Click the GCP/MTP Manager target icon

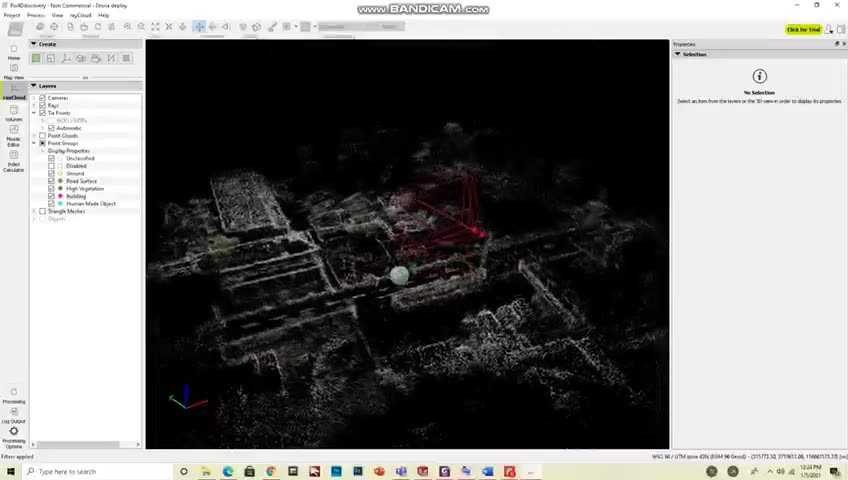(x=55, y=26)
